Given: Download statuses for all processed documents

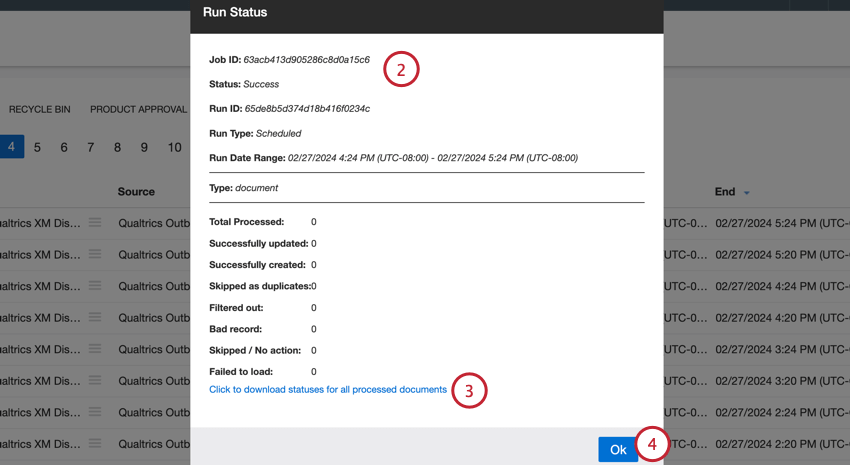Looking at the screenshot, I should [x=327, y=389].
